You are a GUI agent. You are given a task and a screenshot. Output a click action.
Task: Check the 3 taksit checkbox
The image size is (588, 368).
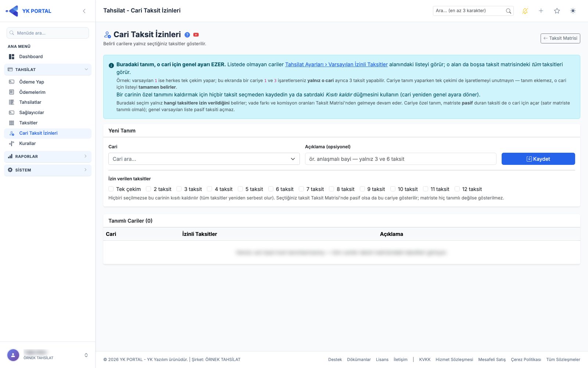(x=179, y=189)
